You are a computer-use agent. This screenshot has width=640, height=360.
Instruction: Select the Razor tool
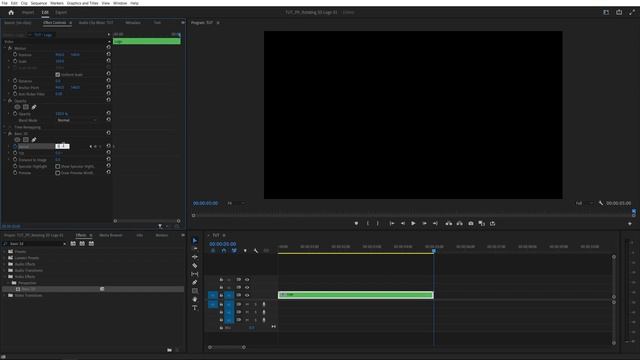(195, 265)
